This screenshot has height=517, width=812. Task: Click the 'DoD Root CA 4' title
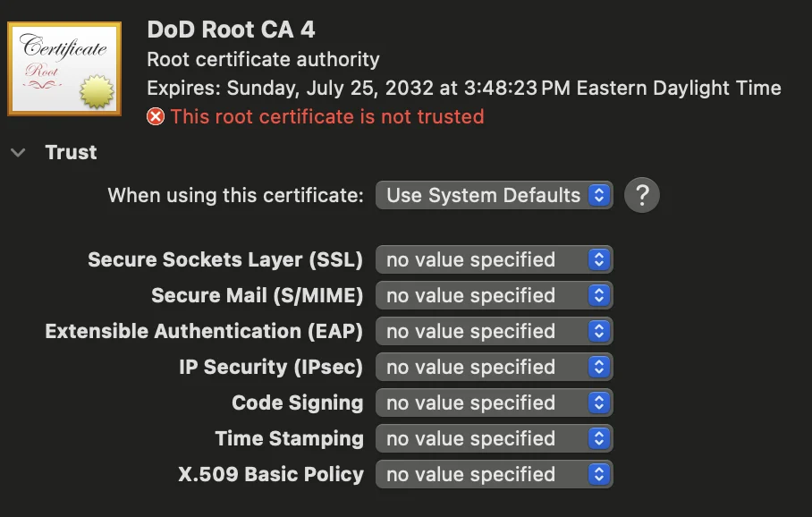[x=231, y=30]
